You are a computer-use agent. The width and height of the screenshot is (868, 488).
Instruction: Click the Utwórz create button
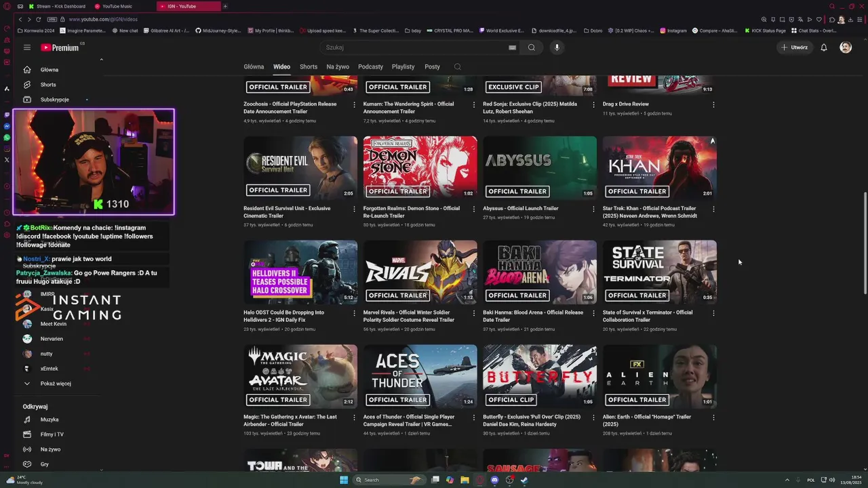[x=794, y=47]
